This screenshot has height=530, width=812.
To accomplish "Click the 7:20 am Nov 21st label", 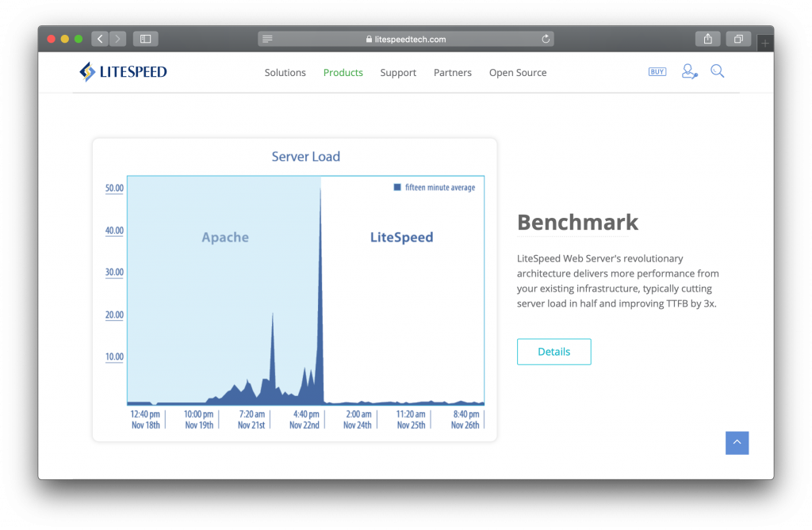I will coord(251,419).
